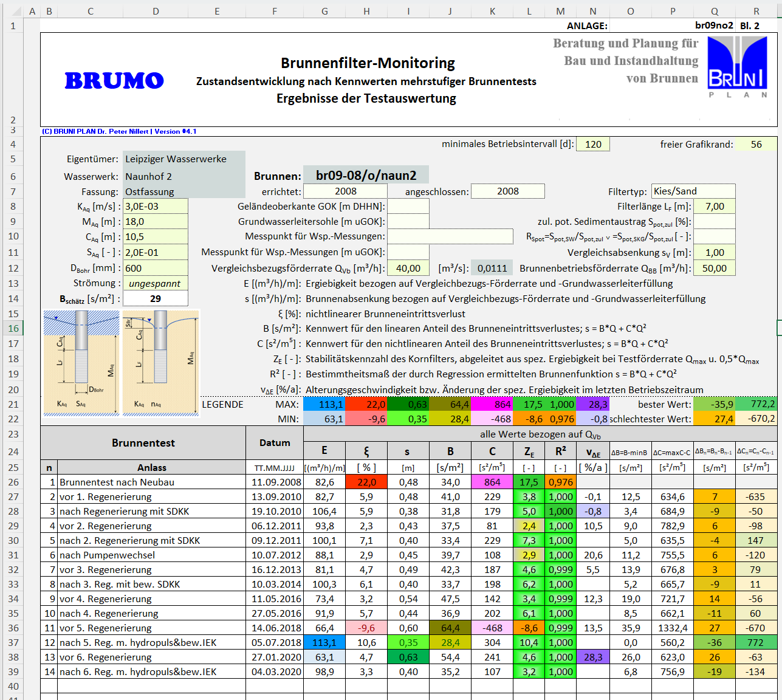Select the C value -468 in the table
The height and width of the screenshot is (700, 782).
[492, 628]
